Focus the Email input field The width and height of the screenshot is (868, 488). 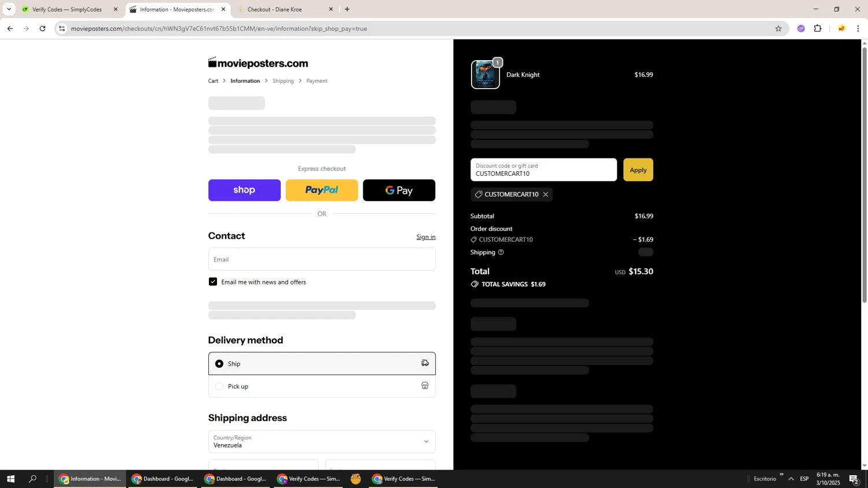point(322,259)
